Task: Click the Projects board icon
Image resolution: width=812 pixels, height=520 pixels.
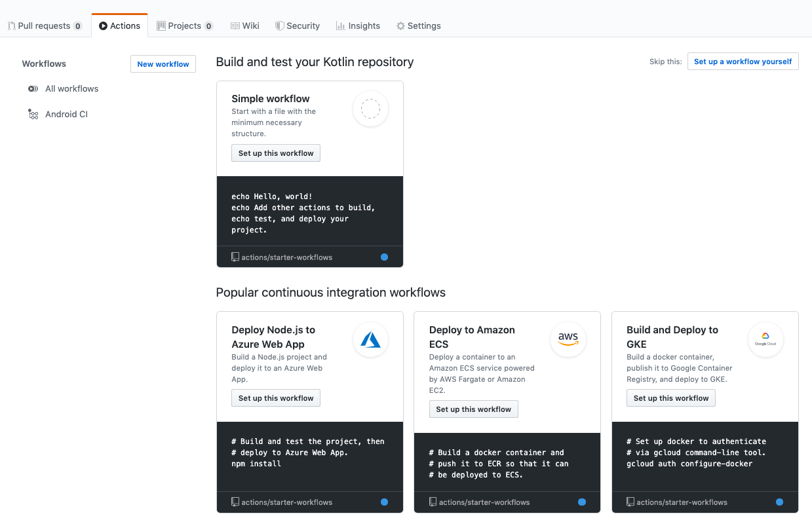Action: [x=161, y=26]
